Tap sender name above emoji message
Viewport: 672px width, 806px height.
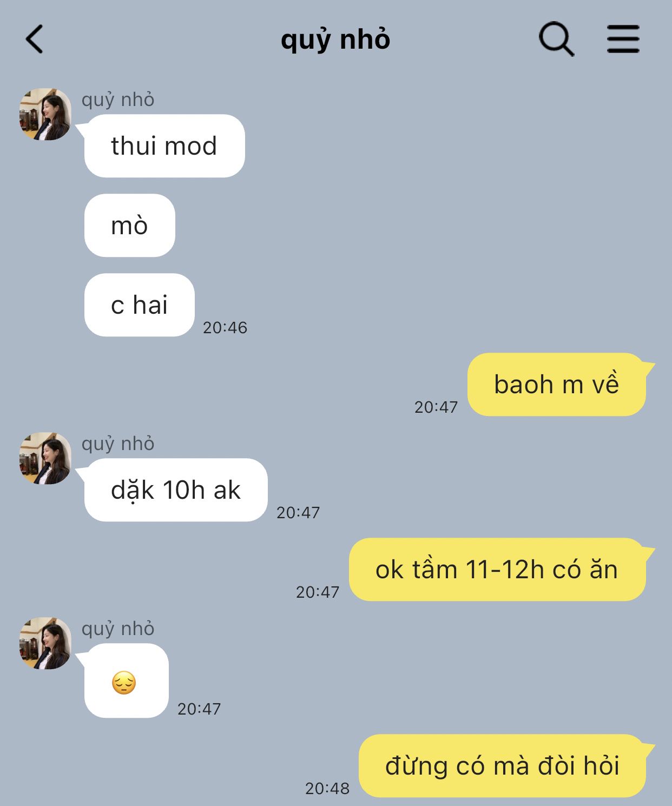[118, 629]
